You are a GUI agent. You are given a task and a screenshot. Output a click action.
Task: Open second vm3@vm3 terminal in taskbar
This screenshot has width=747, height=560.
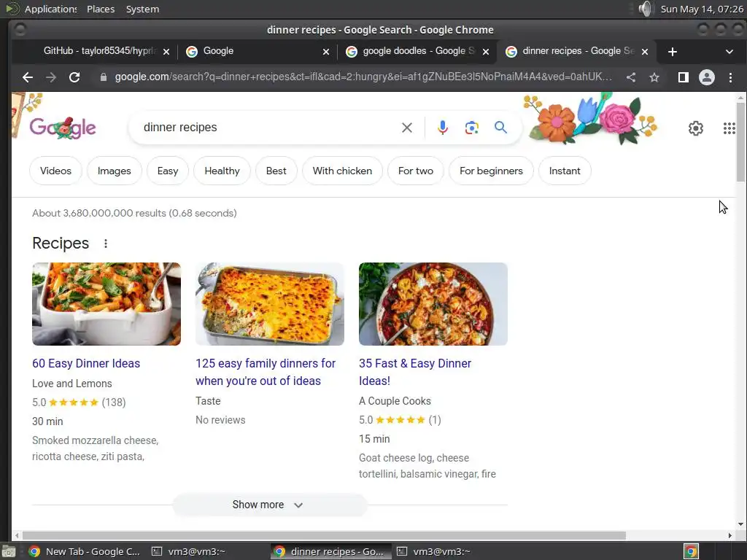click(x=433, y=551)
